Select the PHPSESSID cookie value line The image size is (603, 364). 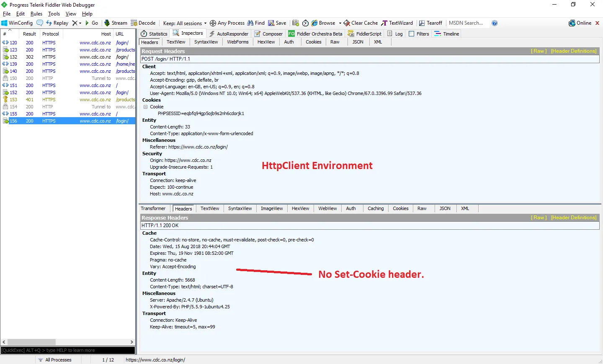pyautogui.click(x=201, y=113)
